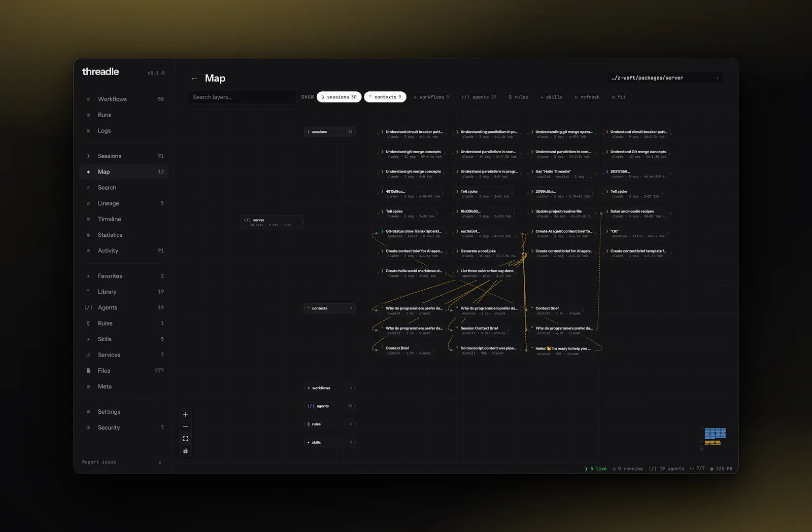This screenshot has width=812, height=532.
Task: Go back with the arrow beside Map
Action: tap(194, 79)
